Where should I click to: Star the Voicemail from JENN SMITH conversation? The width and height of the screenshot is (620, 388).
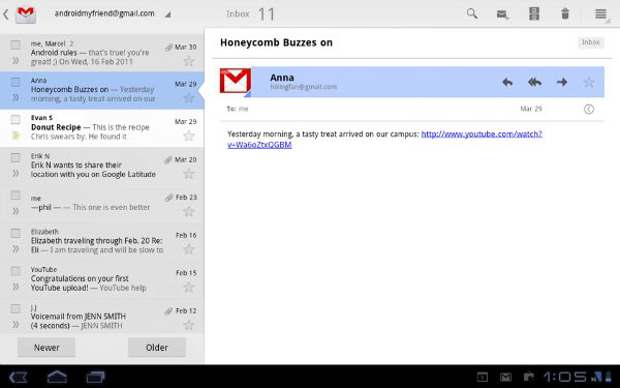(x=189, y=325)
